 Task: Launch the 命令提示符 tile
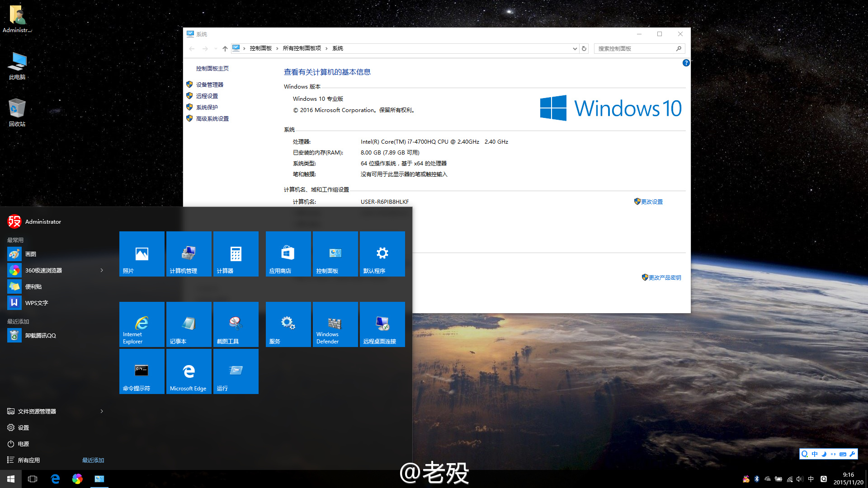[x=142, y=371]
